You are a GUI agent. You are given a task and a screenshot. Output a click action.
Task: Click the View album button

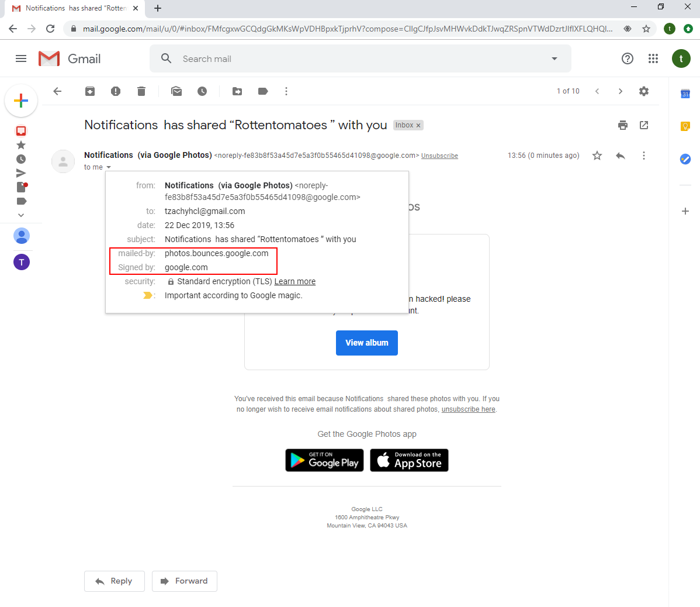coord(366,343)
